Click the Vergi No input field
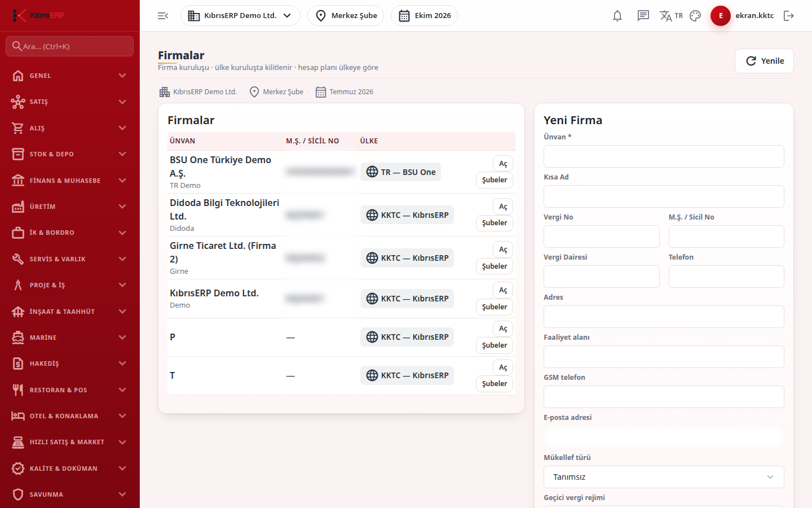 (x=602, y=237)
